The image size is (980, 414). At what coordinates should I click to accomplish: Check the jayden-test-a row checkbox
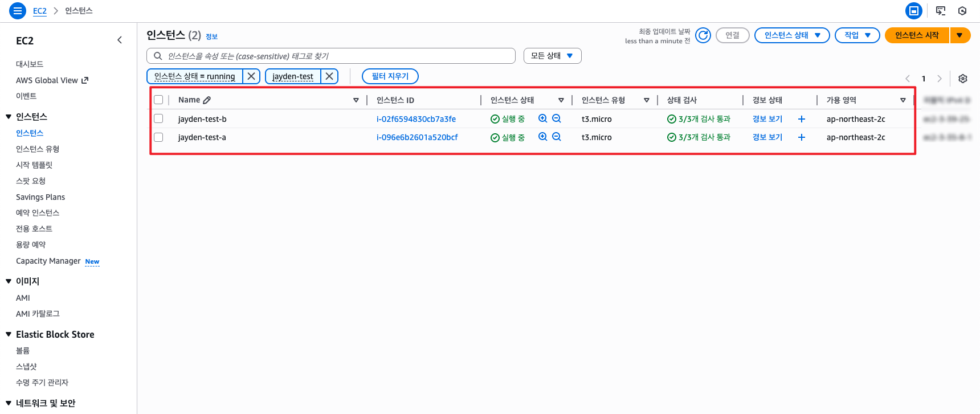[x=158, y=137]
